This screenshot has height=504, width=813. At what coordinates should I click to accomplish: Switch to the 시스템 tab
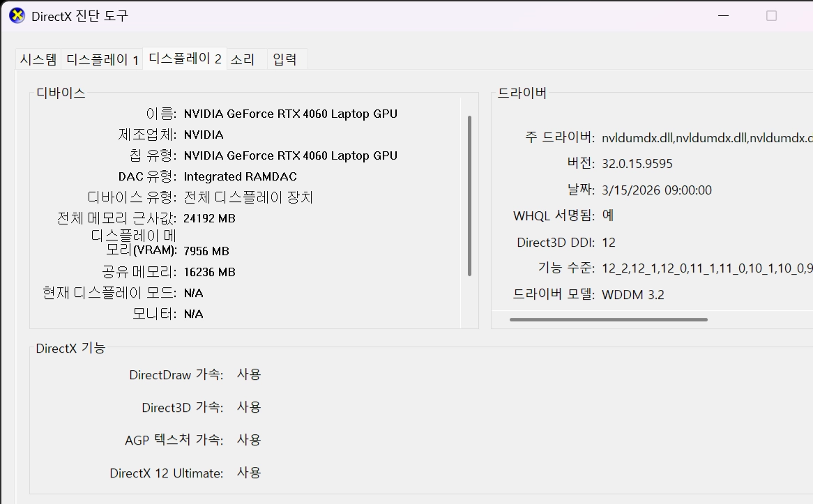click(38, 59)
